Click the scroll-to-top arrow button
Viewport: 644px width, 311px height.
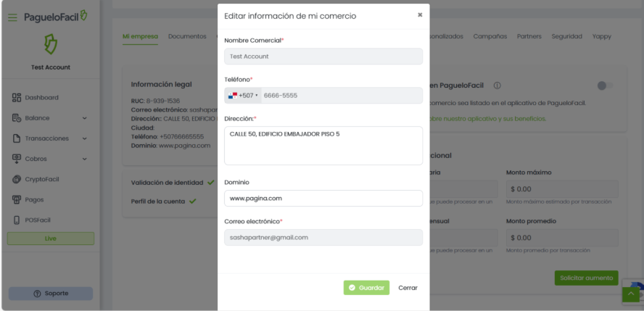(631, 294)
